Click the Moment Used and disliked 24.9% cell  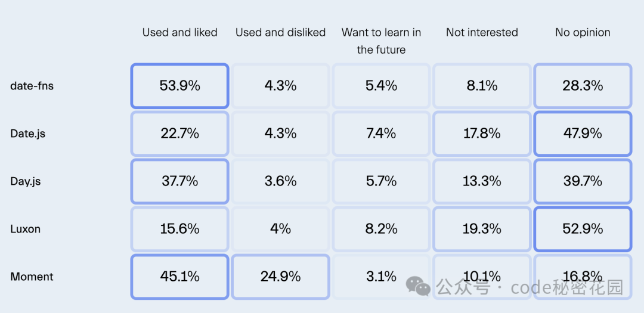coord(280,277)
